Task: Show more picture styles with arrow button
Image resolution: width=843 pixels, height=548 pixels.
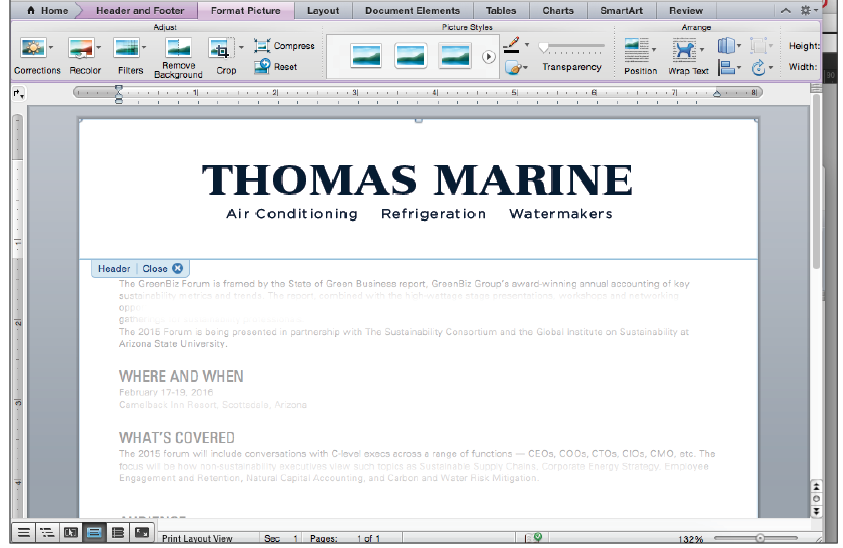Action: [488, 56]
